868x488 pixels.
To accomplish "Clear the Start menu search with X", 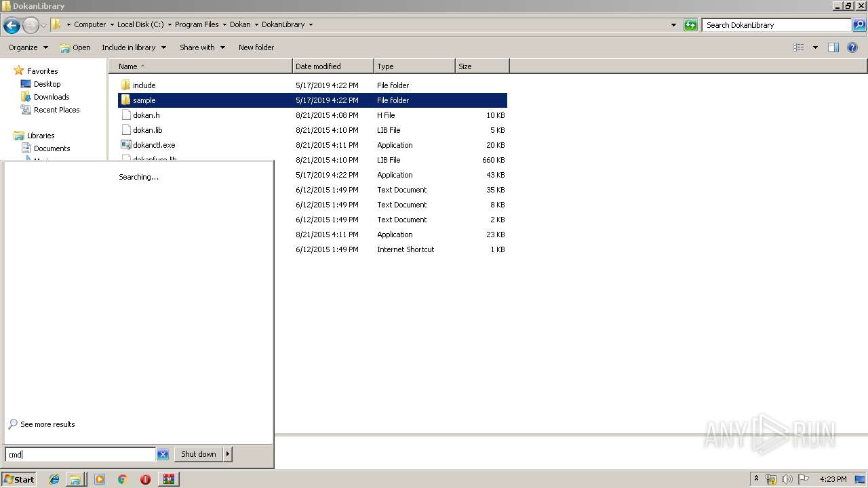I will coord(163,455).
